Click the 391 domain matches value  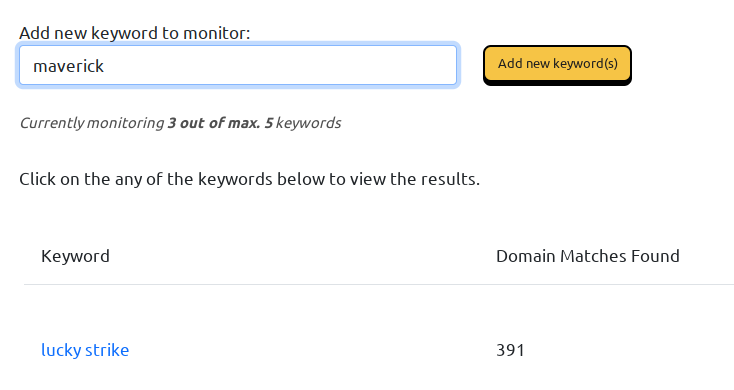point(510,350)
